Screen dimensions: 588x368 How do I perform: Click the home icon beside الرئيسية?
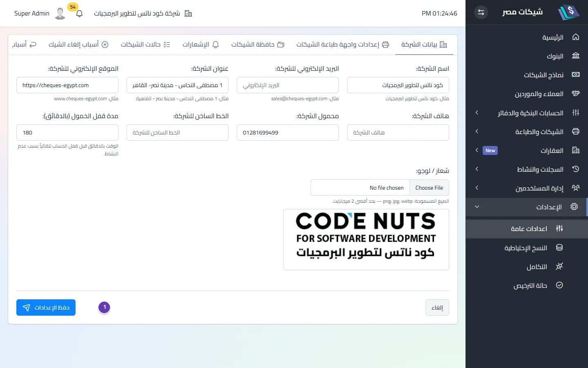click(576, 37)
